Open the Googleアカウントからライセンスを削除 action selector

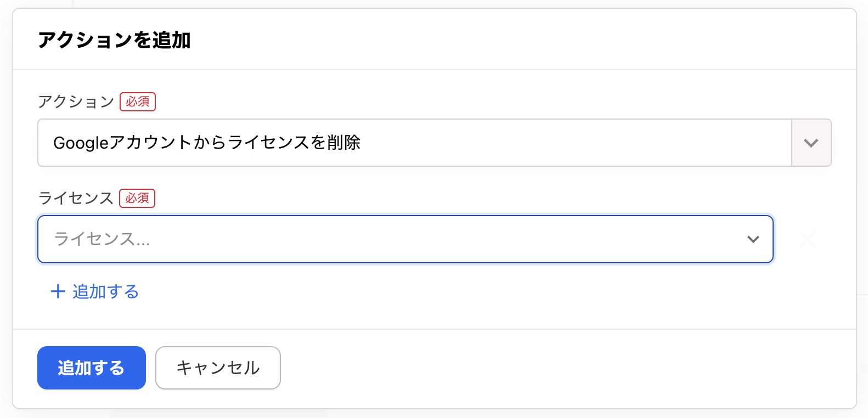(414, 143)
